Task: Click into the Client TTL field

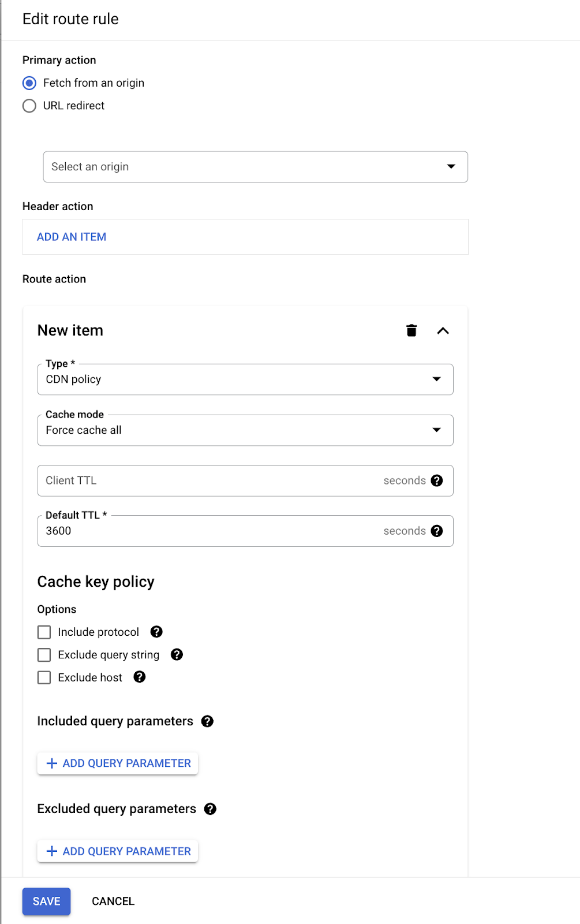Action: coord(208,480)
